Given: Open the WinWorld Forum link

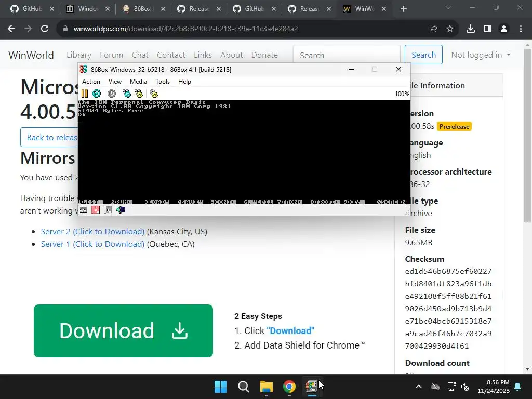Looking at the screenshot, I should (112, 55).
